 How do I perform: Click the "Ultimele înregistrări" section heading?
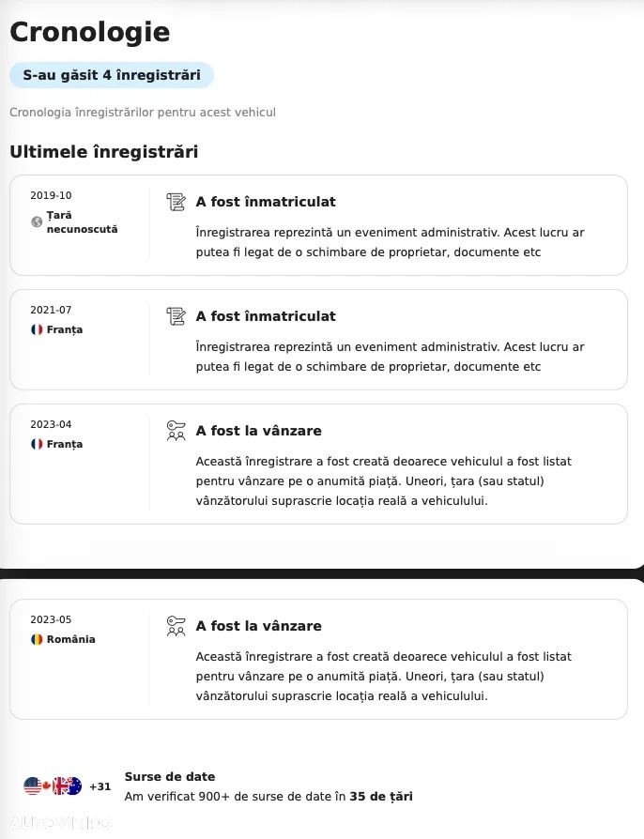coord(103,152)
